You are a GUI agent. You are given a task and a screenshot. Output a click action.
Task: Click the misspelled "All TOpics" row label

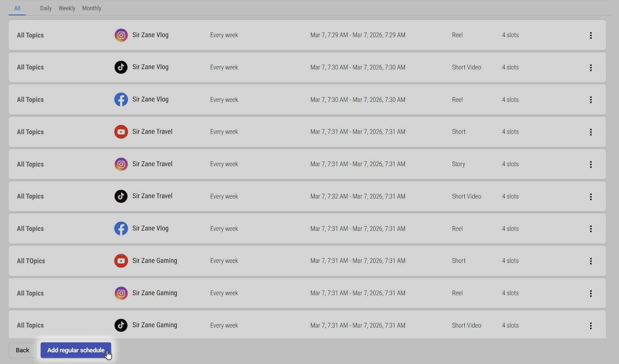(31, 261)
